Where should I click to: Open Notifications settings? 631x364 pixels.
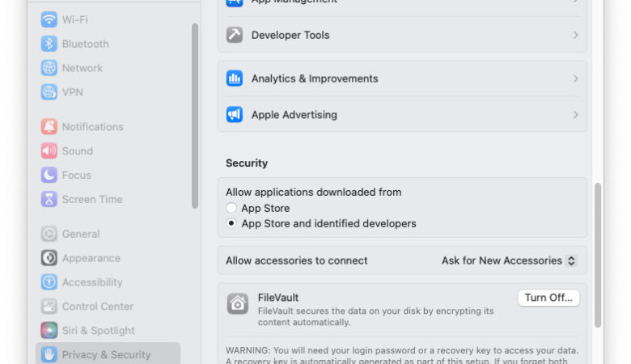[108, 127]
